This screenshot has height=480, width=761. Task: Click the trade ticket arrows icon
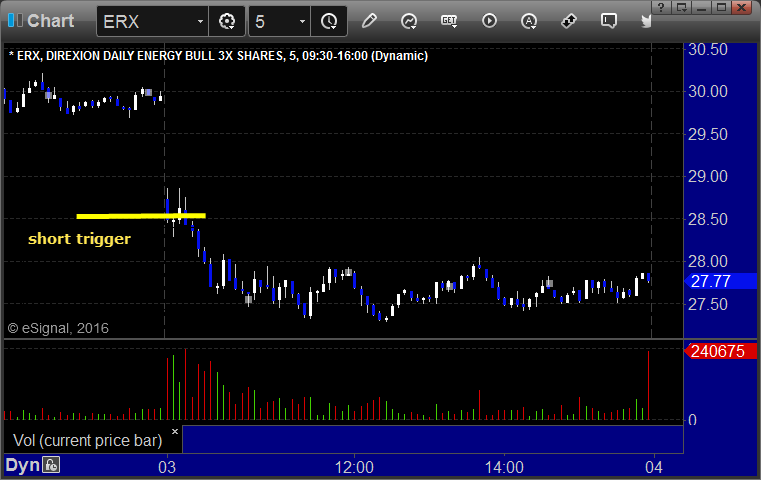568,21
